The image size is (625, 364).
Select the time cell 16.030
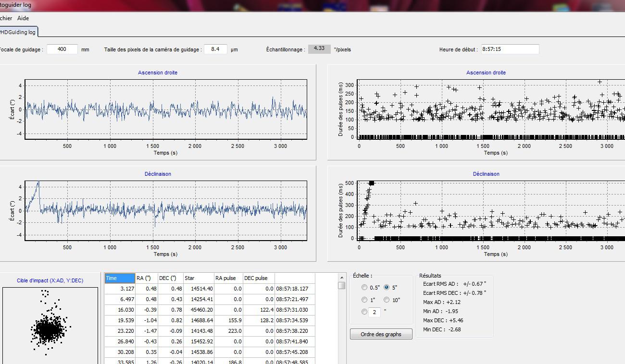click(x=120, y=310)
